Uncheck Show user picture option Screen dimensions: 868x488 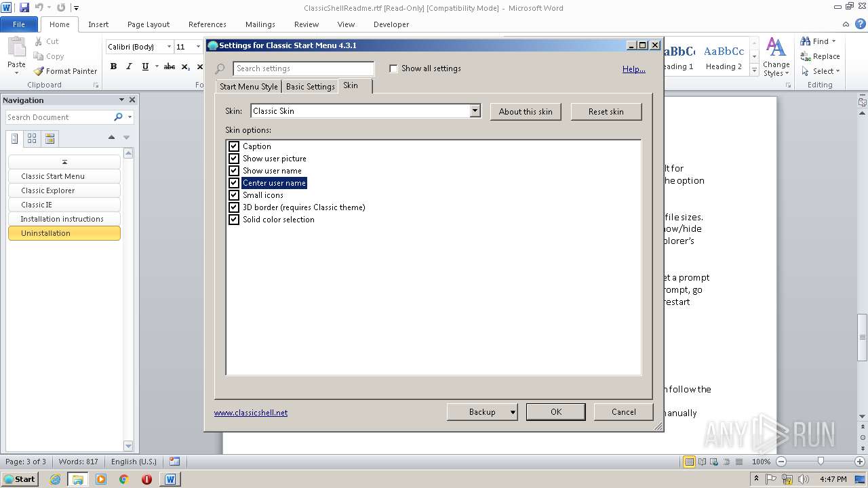(234, 159)
